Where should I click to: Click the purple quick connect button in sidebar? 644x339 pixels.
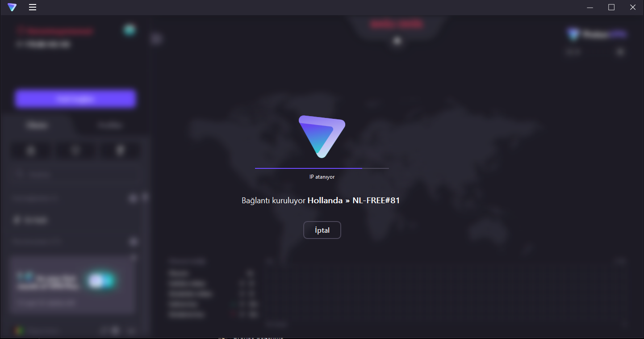pos(75,99)
